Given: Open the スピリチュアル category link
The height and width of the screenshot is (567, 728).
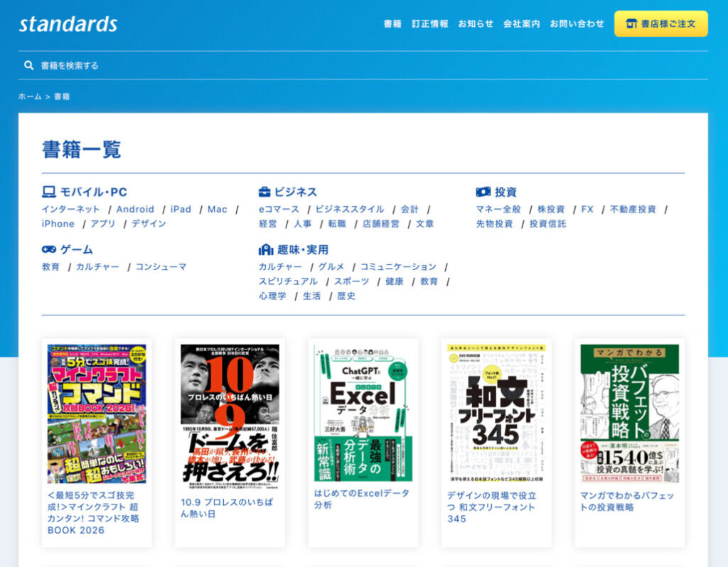Looking at the screenshot, I should 288,281.
